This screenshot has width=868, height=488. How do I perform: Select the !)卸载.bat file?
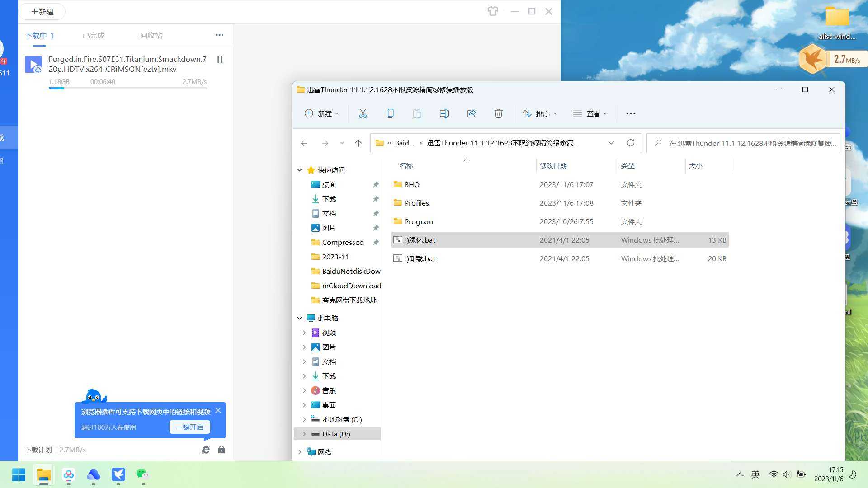560,258
